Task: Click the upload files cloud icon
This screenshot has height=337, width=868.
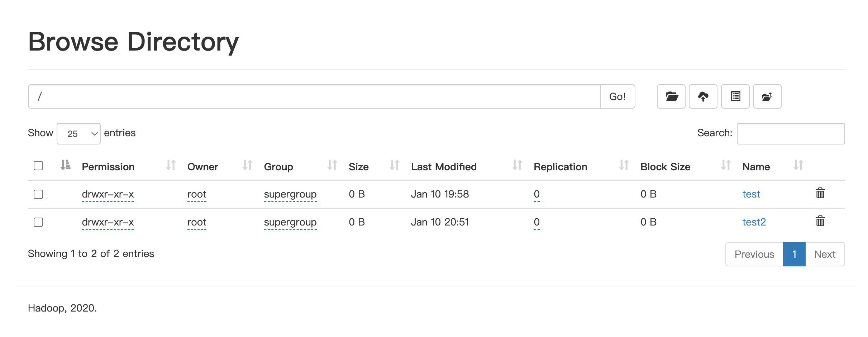Action: pyautogui.click(x=703, y=96)
